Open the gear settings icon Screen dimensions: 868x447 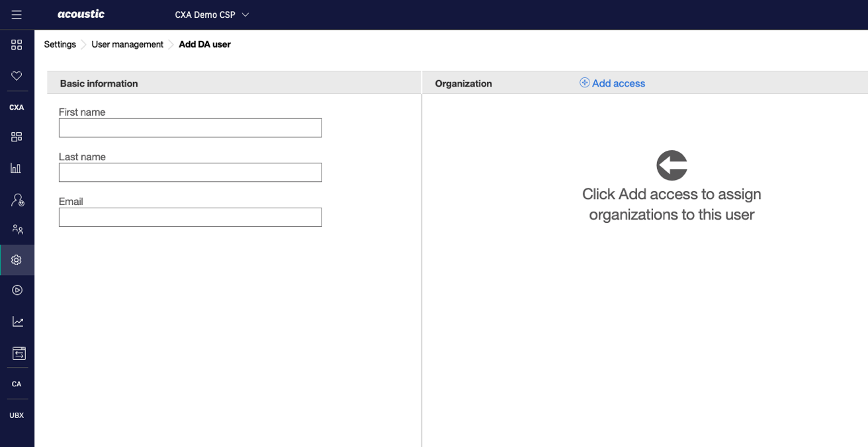(17, 260)
